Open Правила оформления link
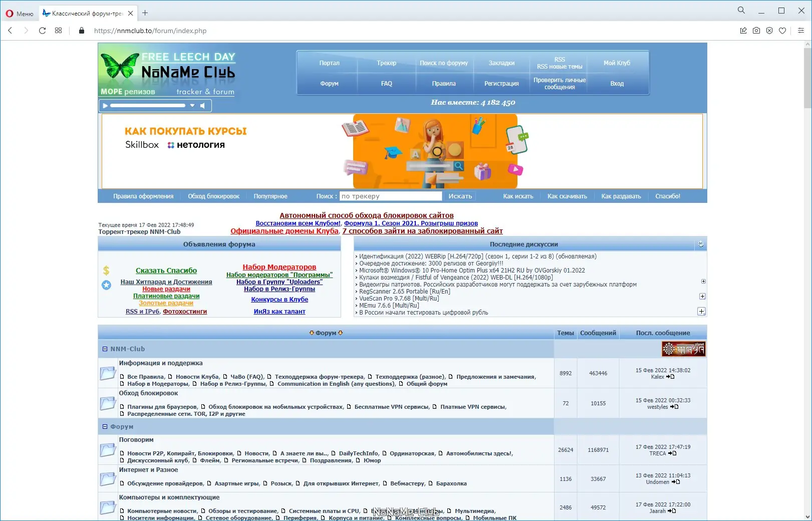Image resolution: width=812 pixels, height=521 pixels. (x=143, y=196)
